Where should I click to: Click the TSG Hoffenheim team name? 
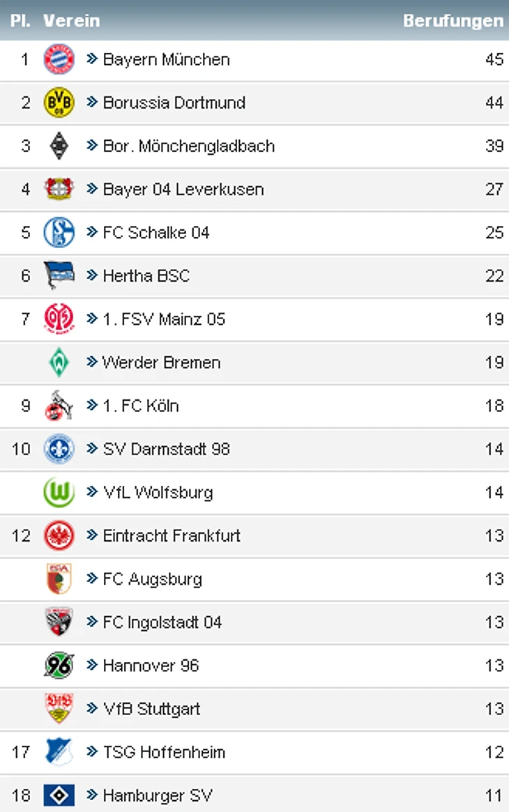(164, 752)
